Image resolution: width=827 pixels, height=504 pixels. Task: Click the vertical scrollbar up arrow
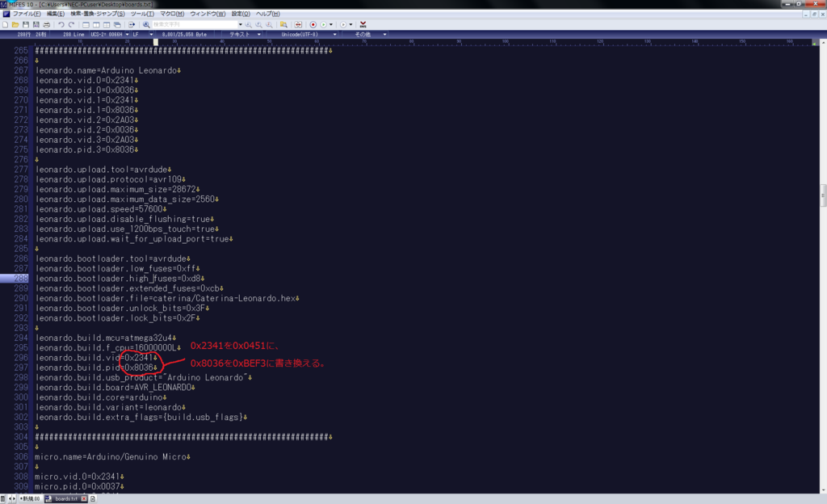(x=823, y=42)
